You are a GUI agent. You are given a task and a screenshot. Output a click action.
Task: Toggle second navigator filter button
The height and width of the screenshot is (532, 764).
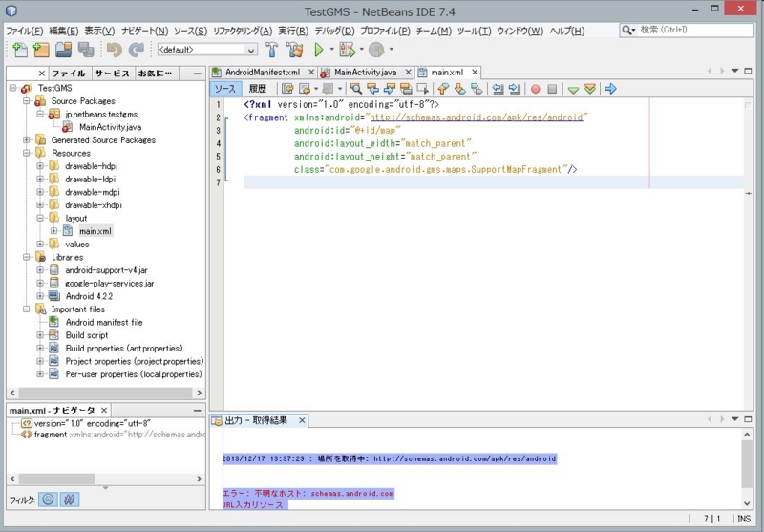(69, 500)
